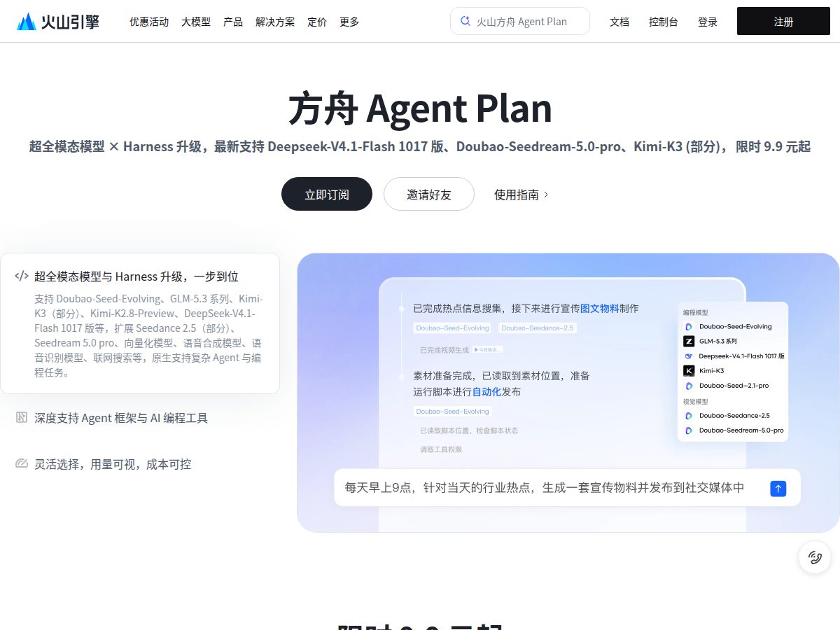Open the 优惠活动 menu

pyautogui.click(x=149, y=22)
